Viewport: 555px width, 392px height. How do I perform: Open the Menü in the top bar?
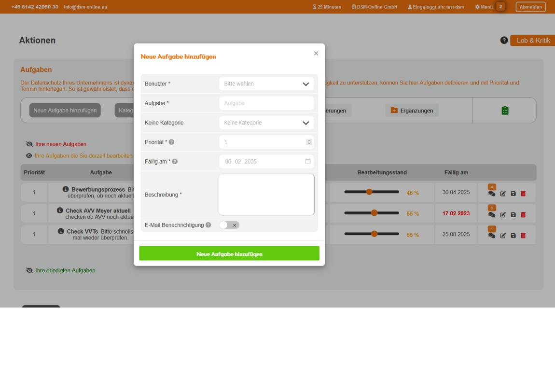[x=484, y=7]
